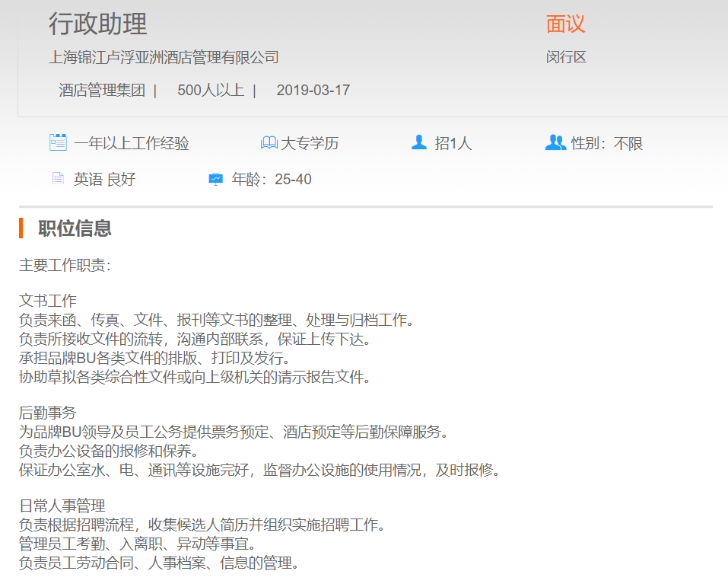Click the 大专学历 education text
This screenshot has height=587, width=728.
[310, 143]
